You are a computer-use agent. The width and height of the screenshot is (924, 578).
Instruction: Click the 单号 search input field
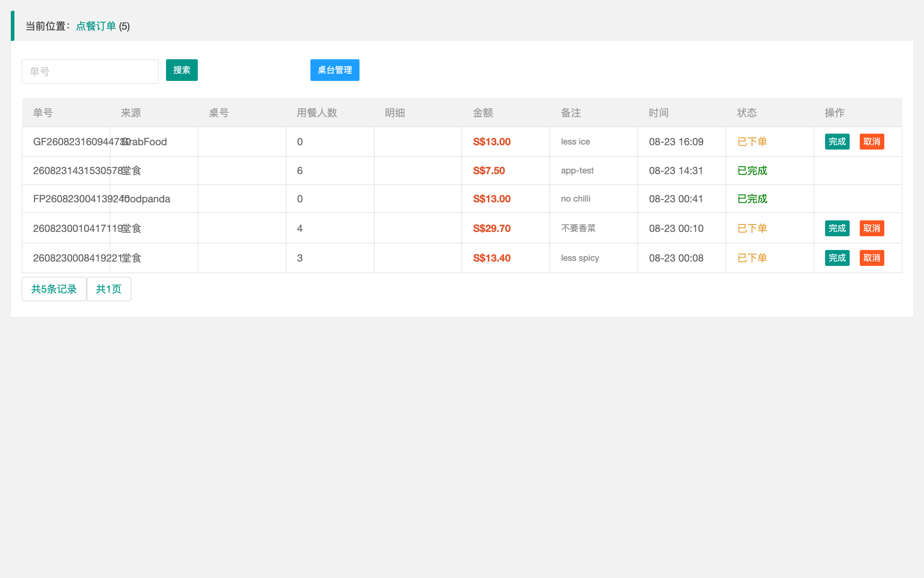tap(90, 72)
